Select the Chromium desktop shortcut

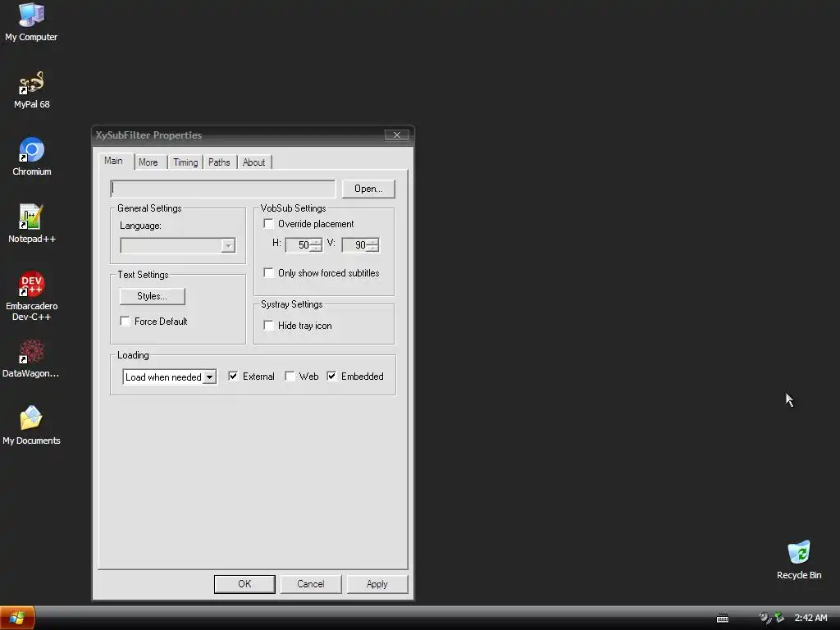click(x=31, y=157)
